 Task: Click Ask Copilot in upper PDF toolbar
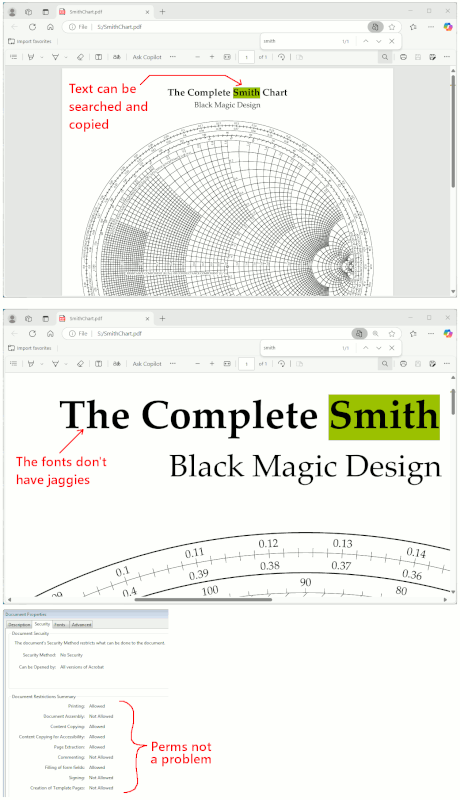(147, 57)
